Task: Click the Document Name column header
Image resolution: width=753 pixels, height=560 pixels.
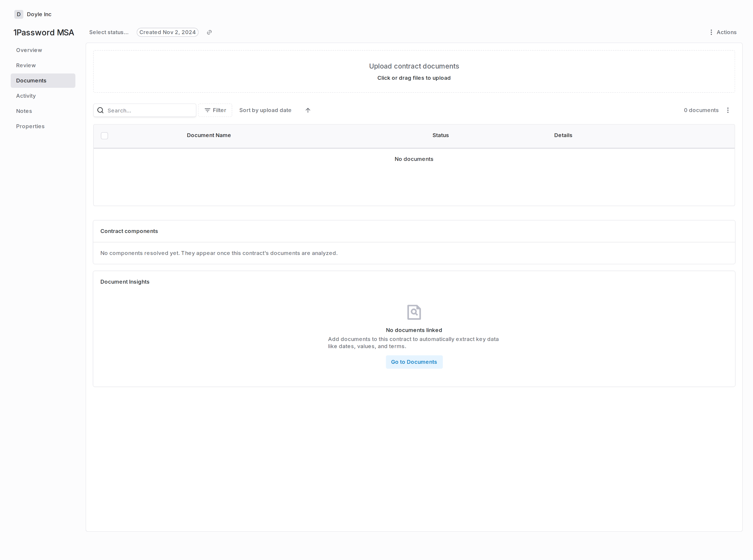Action: click(x=209, y=135)
